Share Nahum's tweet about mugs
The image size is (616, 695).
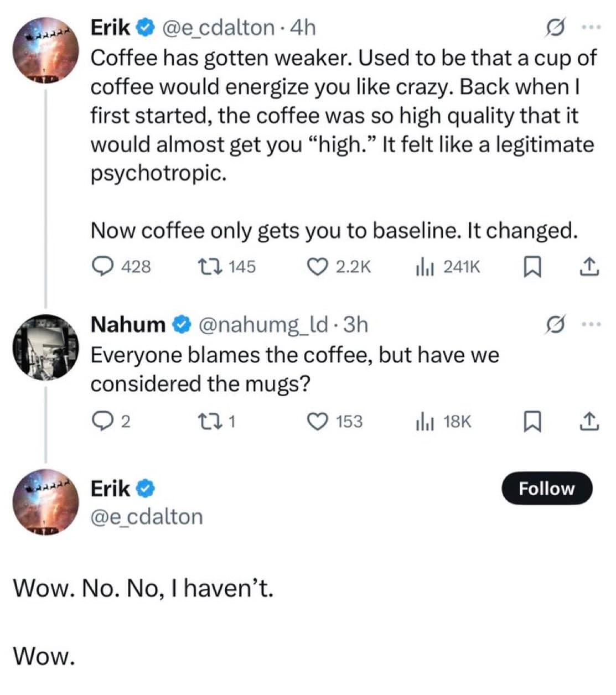point(589,422)
